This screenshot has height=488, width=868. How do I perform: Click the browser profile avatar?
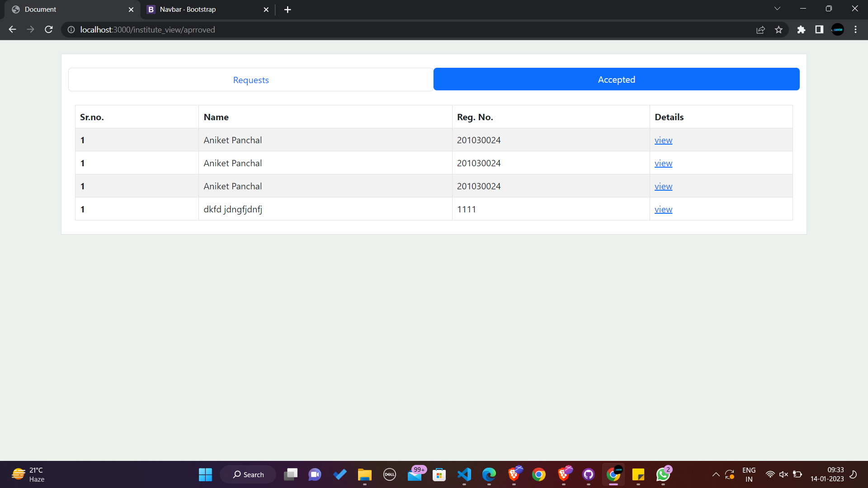(x=837, y=29)
